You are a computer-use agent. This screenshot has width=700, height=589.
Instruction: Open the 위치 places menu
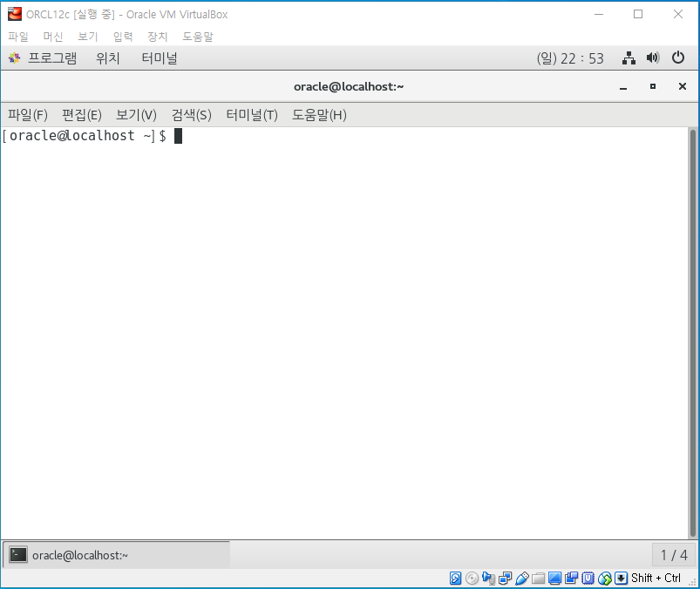click(x=108, y=58)
